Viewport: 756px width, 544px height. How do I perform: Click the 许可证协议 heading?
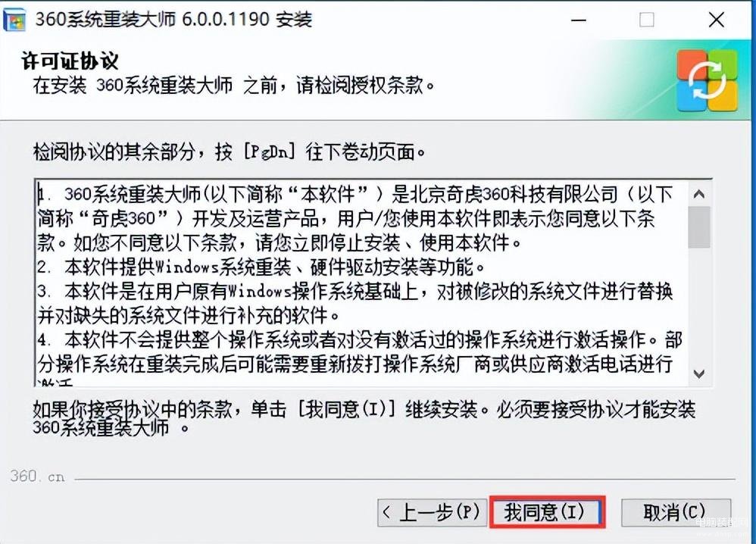(70, 61)
